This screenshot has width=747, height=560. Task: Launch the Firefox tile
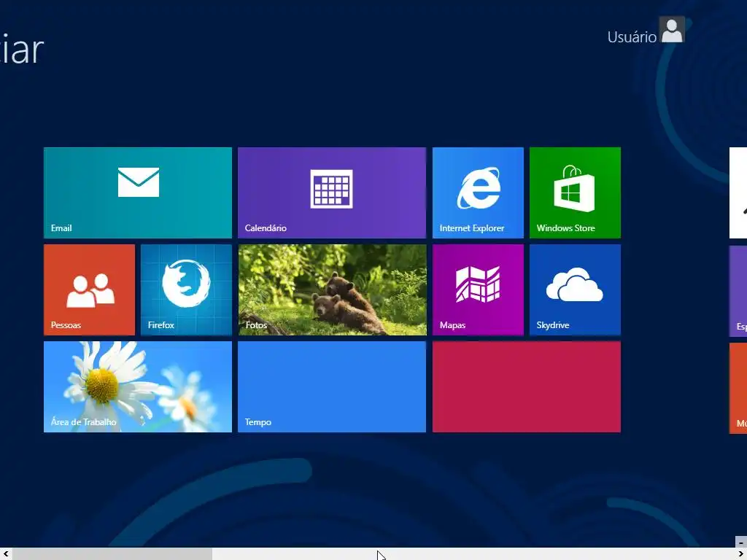click(x=186, y=290)
